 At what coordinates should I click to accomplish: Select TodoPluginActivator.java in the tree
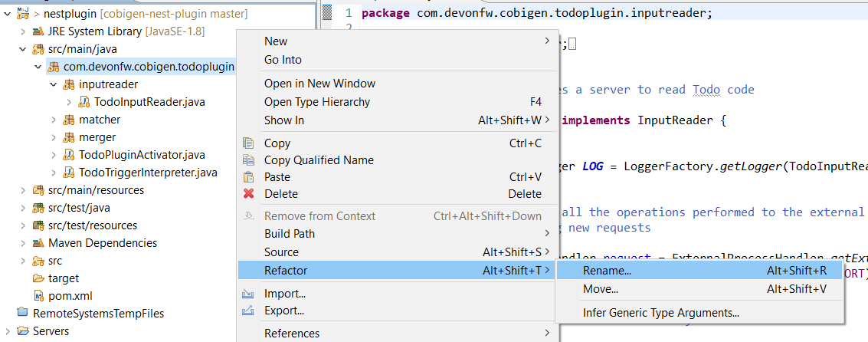point(142,155)
